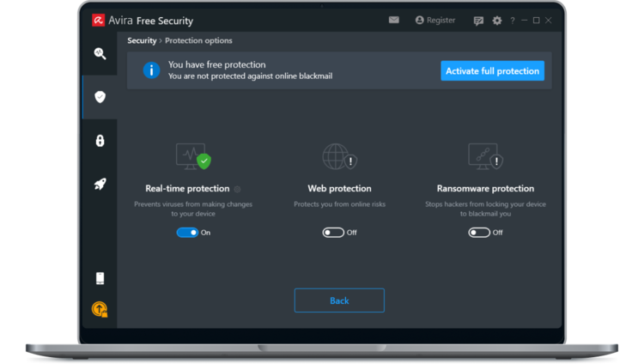Turn on Ransomware protection toggle
This screenshot has width=644, height=364.
tap(479, 233)
